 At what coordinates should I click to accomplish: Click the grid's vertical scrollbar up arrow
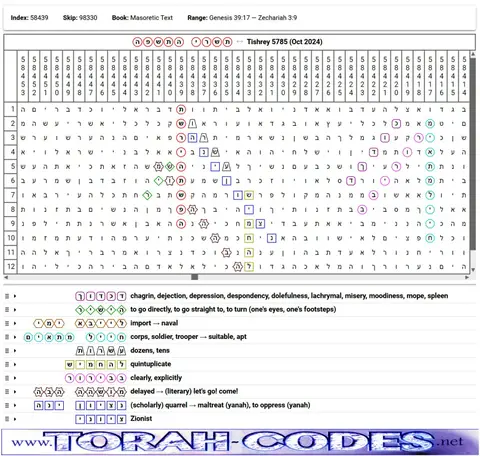coord(473,54)
